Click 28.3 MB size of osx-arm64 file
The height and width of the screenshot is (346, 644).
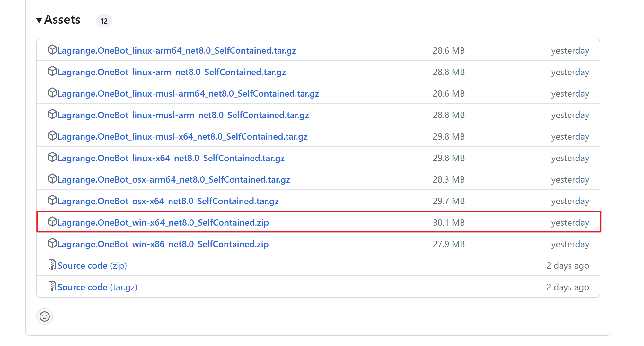[x=449, y=180]
